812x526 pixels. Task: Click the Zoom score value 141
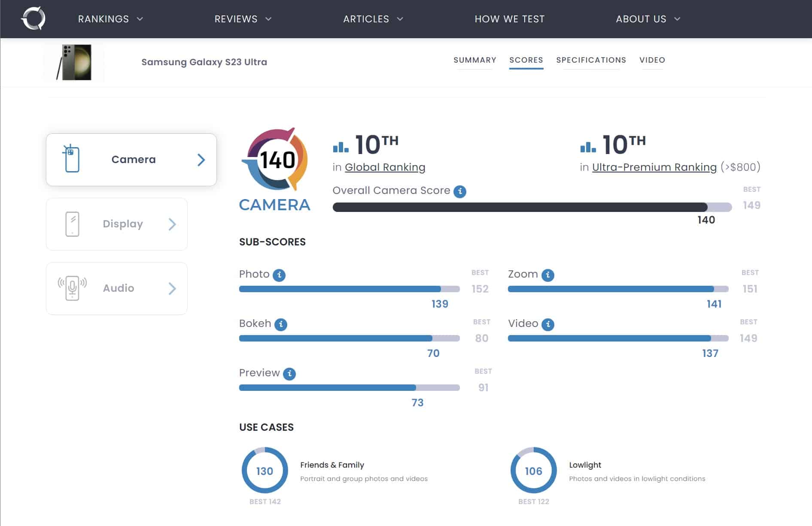click(x=714, y=304)
